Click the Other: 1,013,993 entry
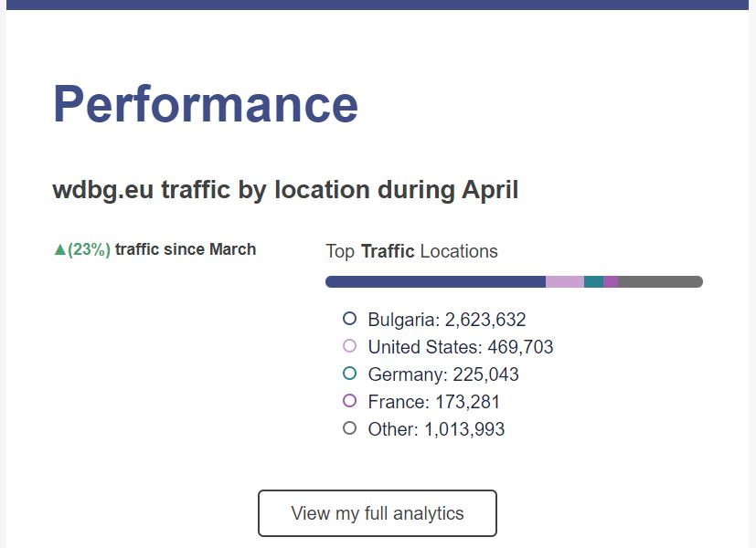This screenshot has height=548, width=756. (x=436, y=429)
